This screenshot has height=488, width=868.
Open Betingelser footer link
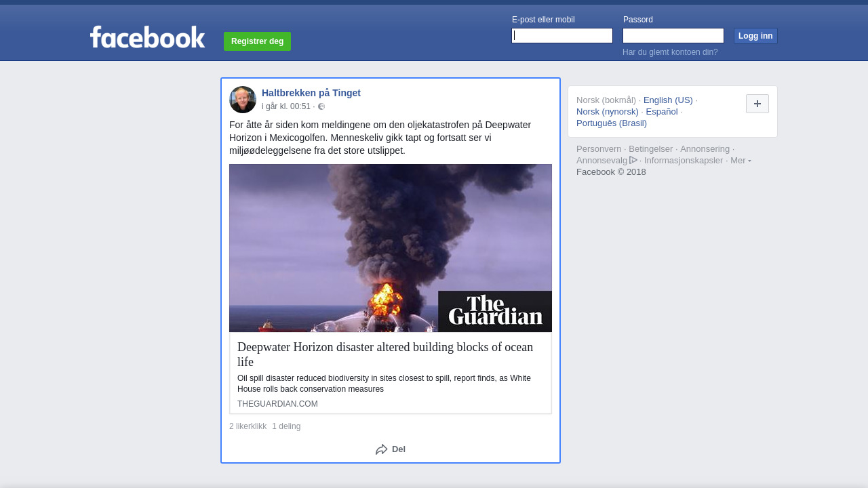coord(651,149)
